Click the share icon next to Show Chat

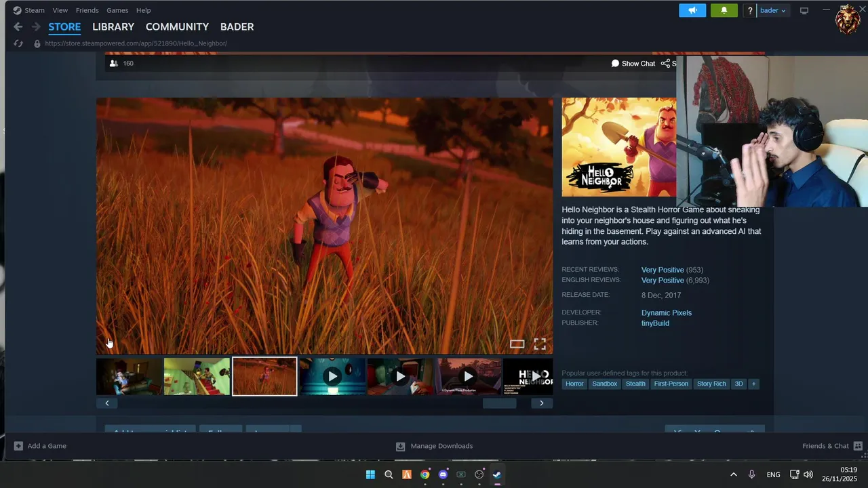665,63
